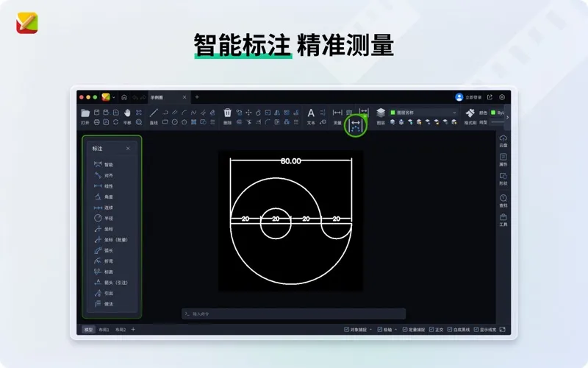The image size is (588, 368).
Task: Select the 直线 line drawing tool
Action: pos(154,113)
